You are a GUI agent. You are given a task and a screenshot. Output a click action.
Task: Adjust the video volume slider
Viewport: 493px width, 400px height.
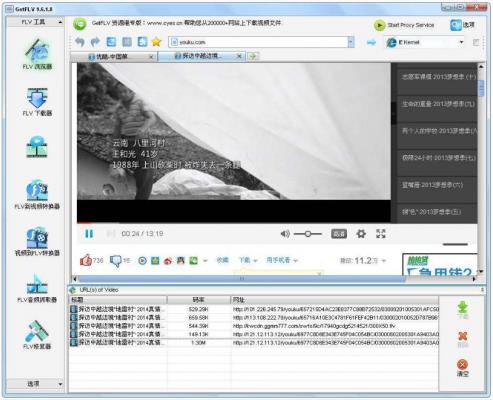tap(307, 234)
